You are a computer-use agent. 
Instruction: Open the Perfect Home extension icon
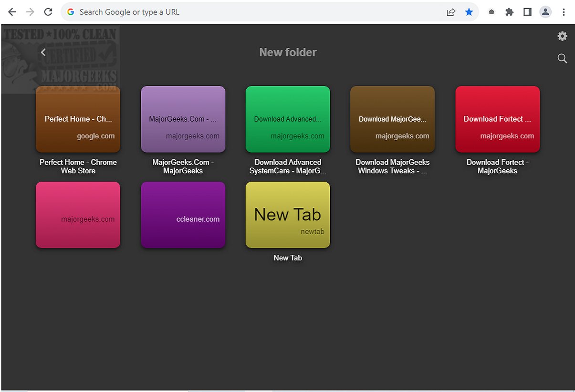pyautogui.click(x=491, y=12)
